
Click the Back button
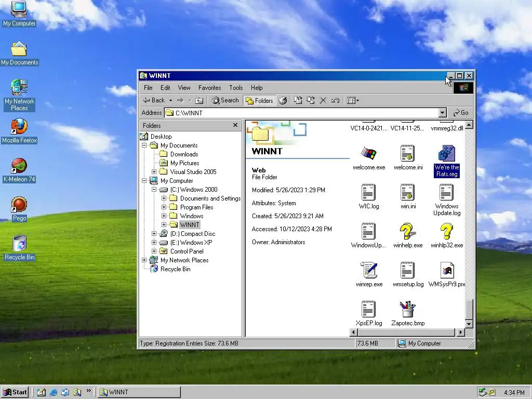coord(154,100)
